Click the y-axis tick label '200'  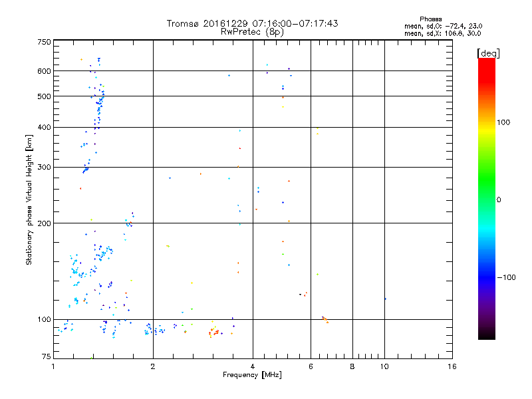(45, 223)
